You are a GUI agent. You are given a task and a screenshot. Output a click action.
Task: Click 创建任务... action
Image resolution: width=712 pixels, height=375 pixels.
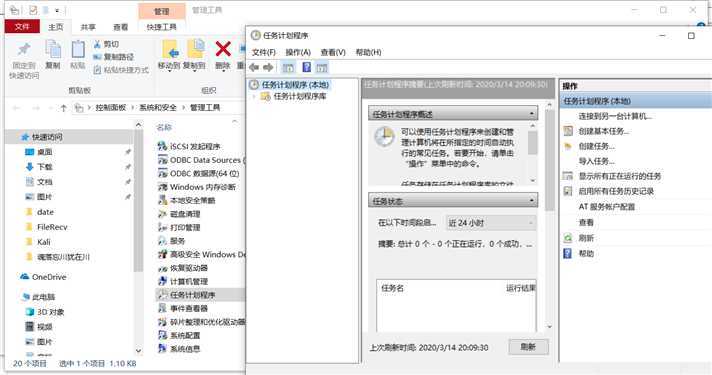596,146
